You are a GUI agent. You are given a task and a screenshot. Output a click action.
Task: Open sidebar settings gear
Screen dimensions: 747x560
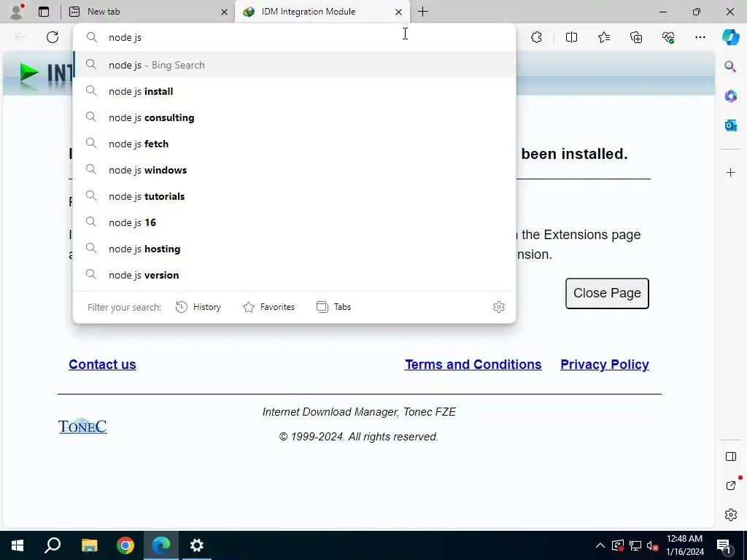point(731,515)
